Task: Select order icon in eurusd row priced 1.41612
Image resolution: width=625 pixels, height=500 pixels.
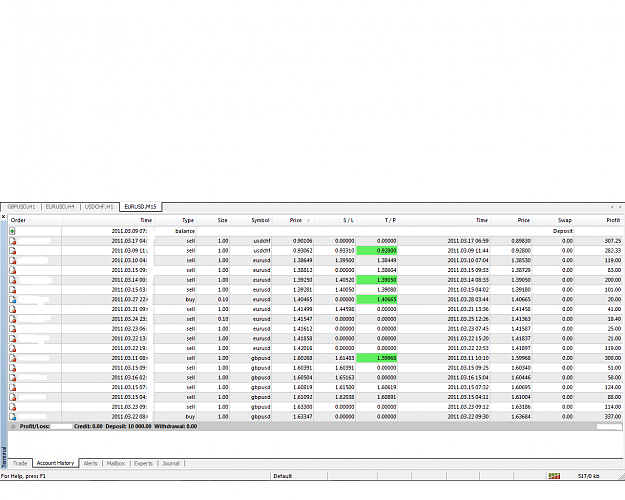Action: 13,329
